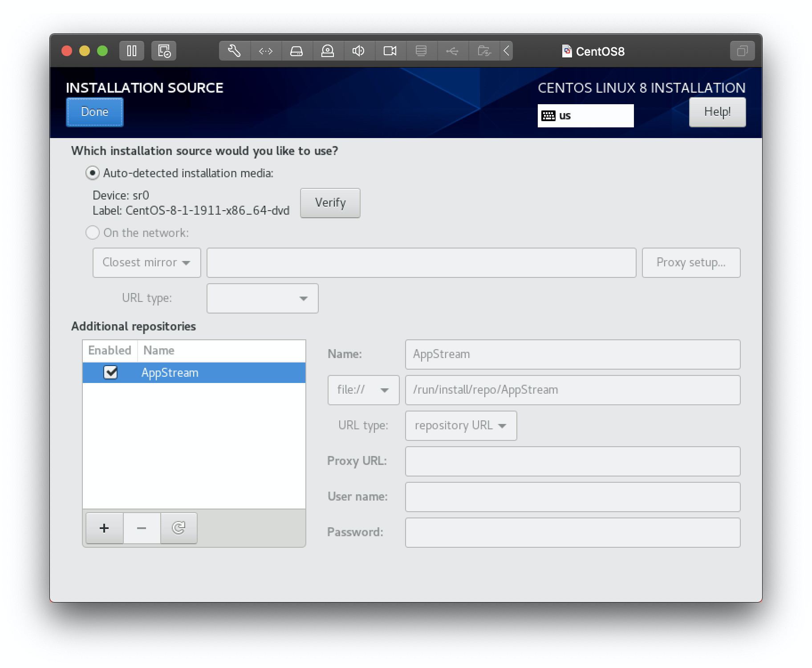The image size is (812, 668).
Task: Click the /run/install/repo/AppStream path field
Action: click(572, 390)
